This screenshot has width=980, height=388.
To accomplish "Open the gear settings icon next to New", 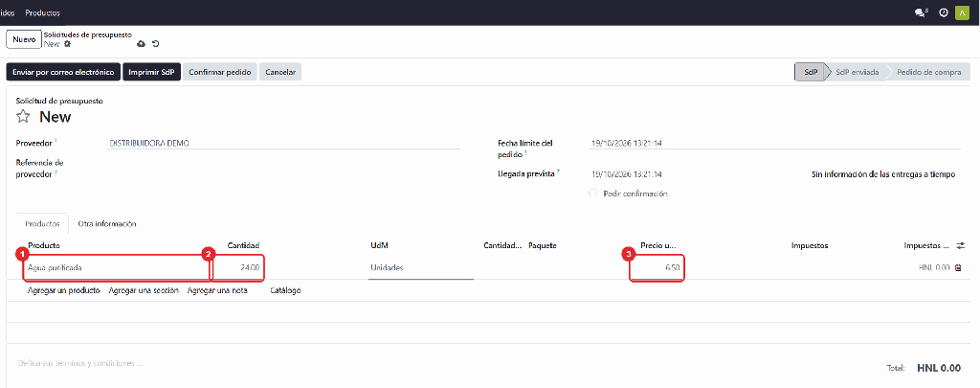I will [x=68, y=44].
